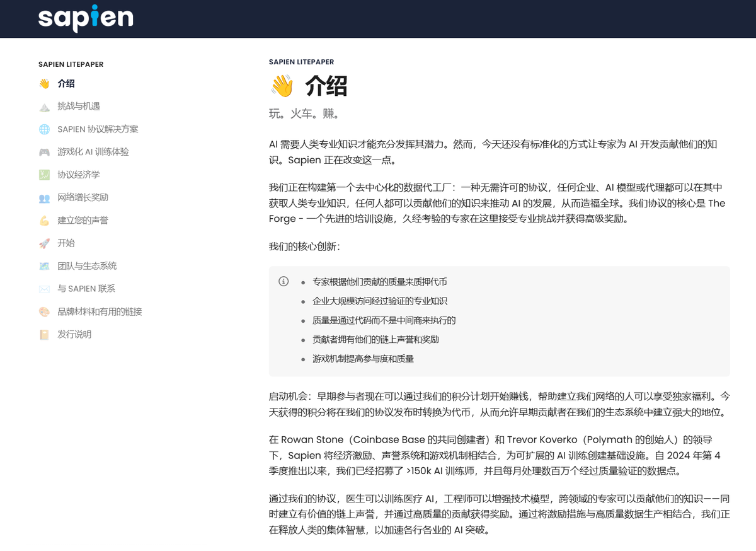Click the globe icon next to SAPIEN 协议解决方案
The image size is (756, 551).
pyautogui.click(x=44, y=129)
